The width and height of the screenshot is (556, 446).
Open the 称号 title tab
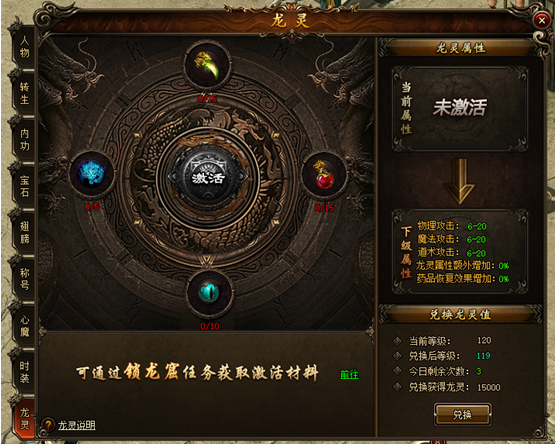coord(23,279)
